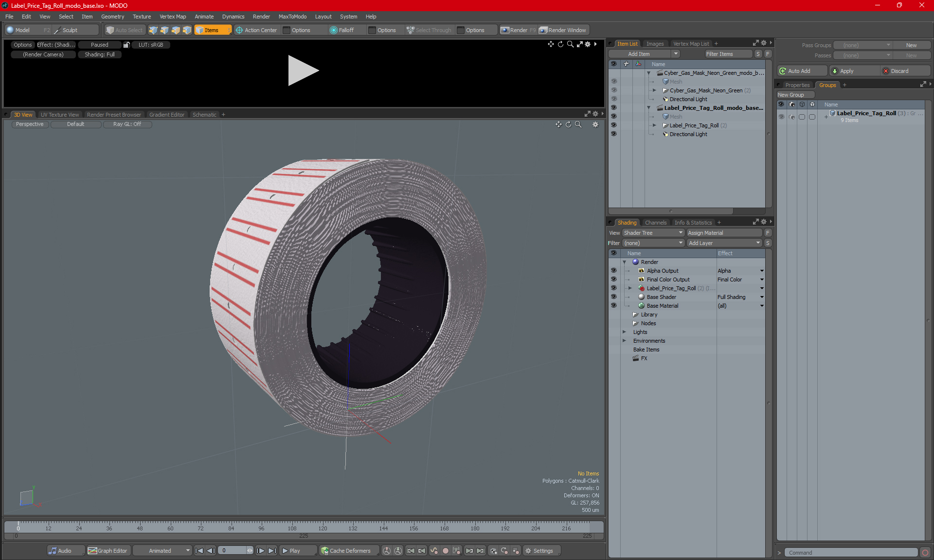
Task: Switch to the Channels tab
Action: click(x=655, y=223)
